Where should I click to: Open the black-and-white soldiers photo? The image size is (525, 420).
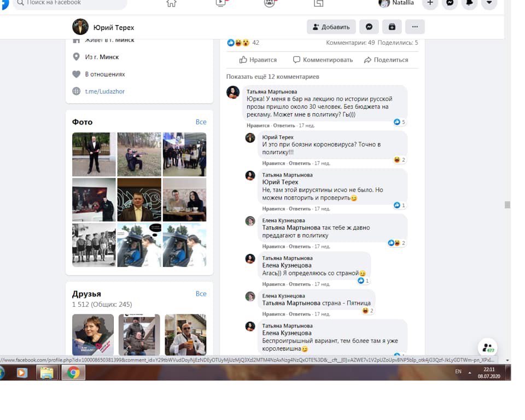pyautogui.click(x=94, y=245)
